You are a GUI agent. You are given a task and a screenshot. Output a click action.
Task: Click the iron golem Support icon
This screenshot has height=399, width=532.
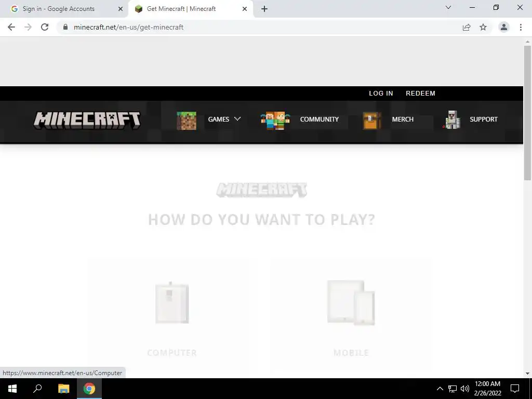click(451, 120)
